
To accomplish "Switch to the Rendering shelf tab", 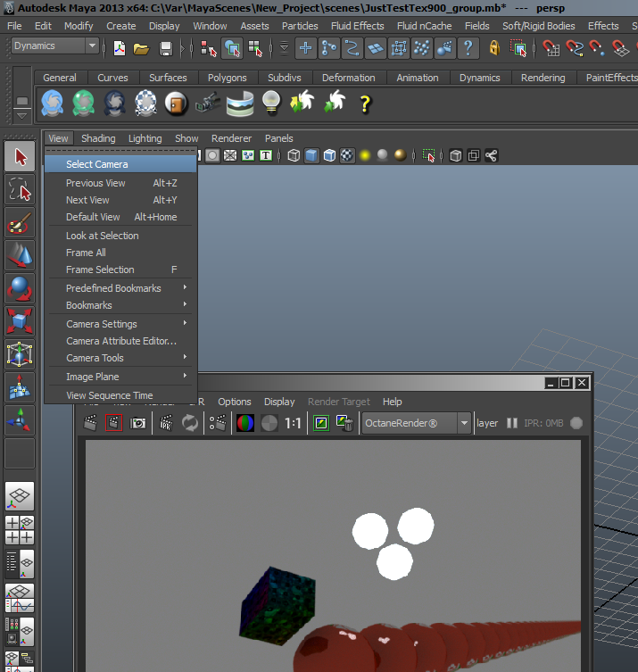I will point(543,78).
